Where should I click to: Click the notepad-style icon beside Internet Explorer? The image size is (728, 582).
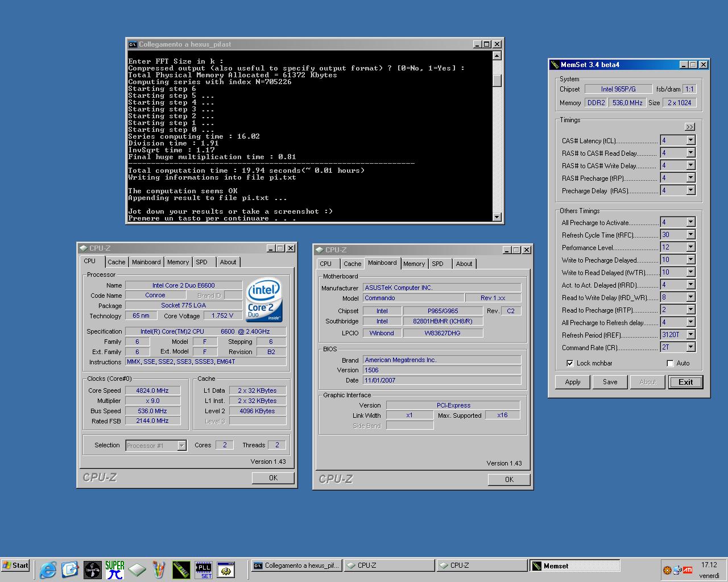click(70, 569)
